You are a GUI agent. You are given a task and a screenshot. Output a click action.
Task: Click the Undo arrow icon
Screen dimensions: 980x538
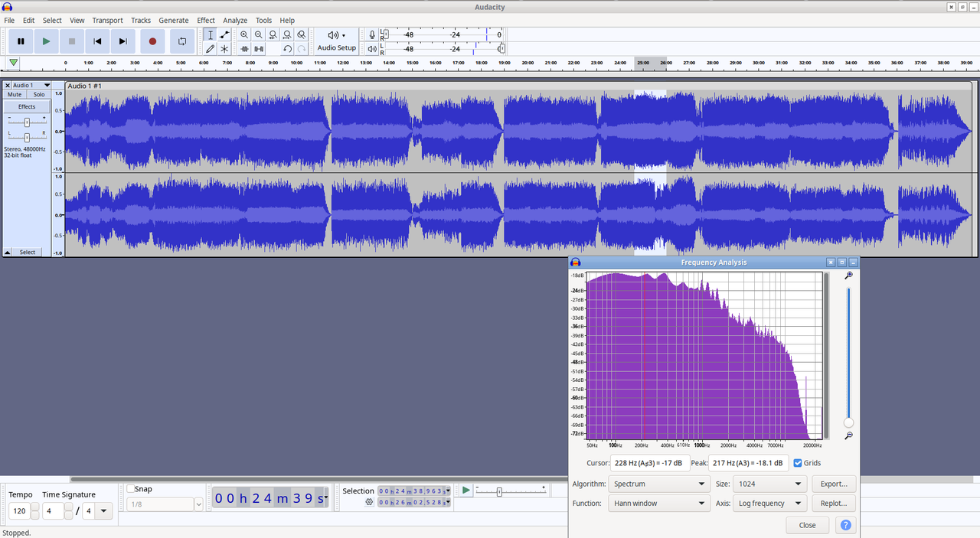287,48
